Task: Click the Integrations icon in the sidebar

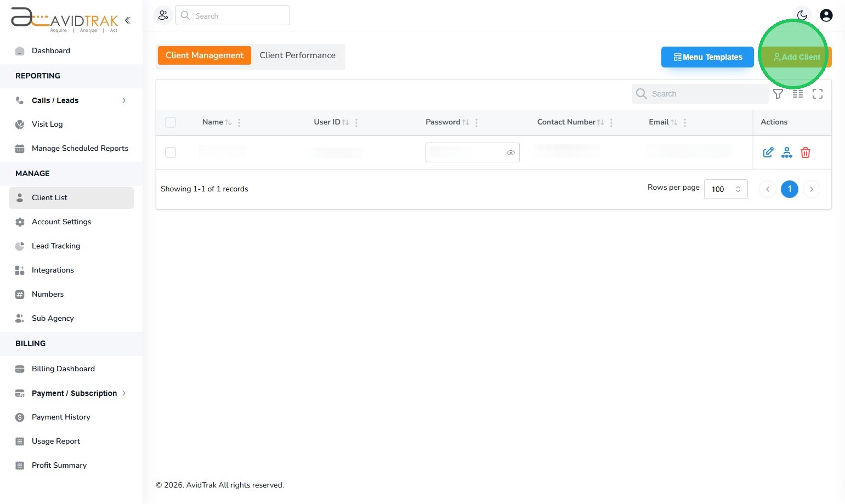Action: pyautogui.click(x=20, y=270)
